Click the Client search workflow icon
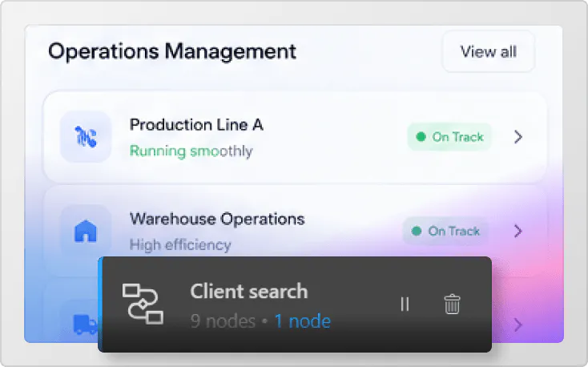This screenshot has width=588, height=367. coord(143,304)
